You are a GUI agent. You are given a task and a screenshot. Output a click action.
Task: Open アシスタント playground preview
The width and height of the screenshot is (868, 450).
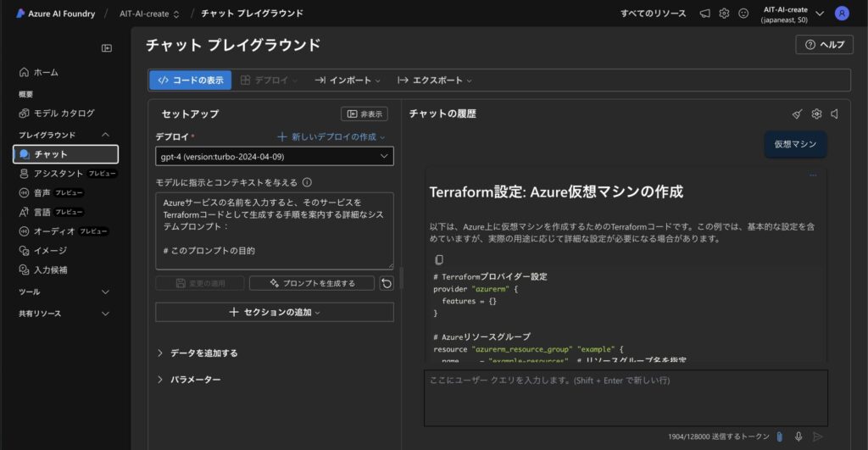click(67, 173)
